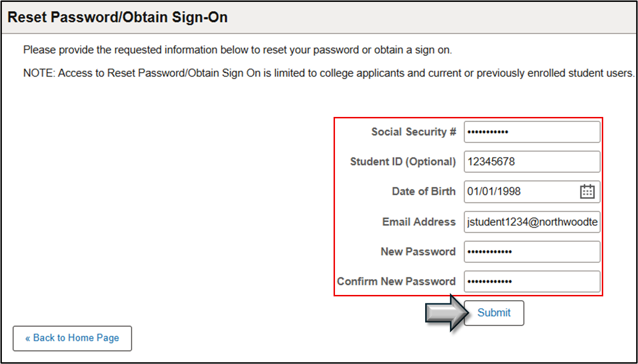The height and width of the screenshot is (364, 638).
Task: Click the Student ID (Optional) label
Action: [x=403, y=162]
